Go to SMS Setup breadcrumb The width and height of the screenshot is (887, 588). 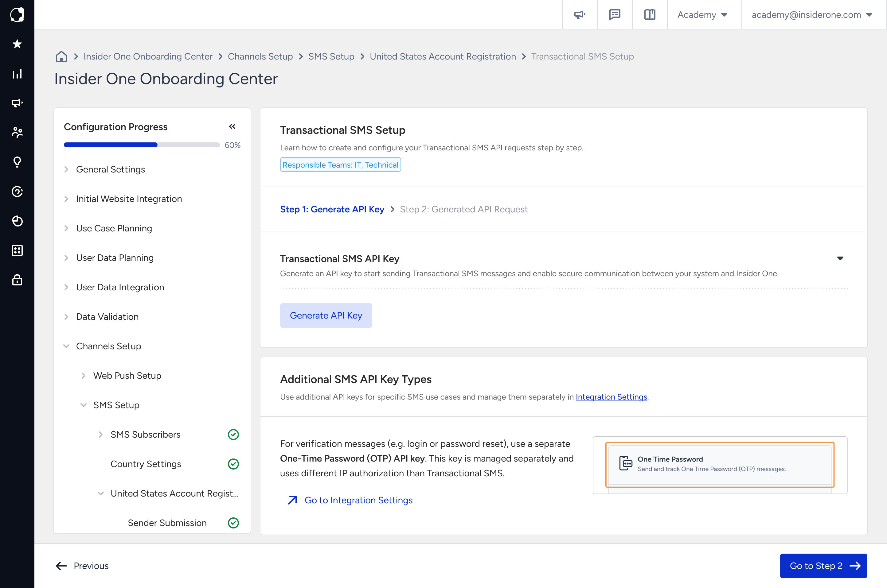click(x=331, y=57)
